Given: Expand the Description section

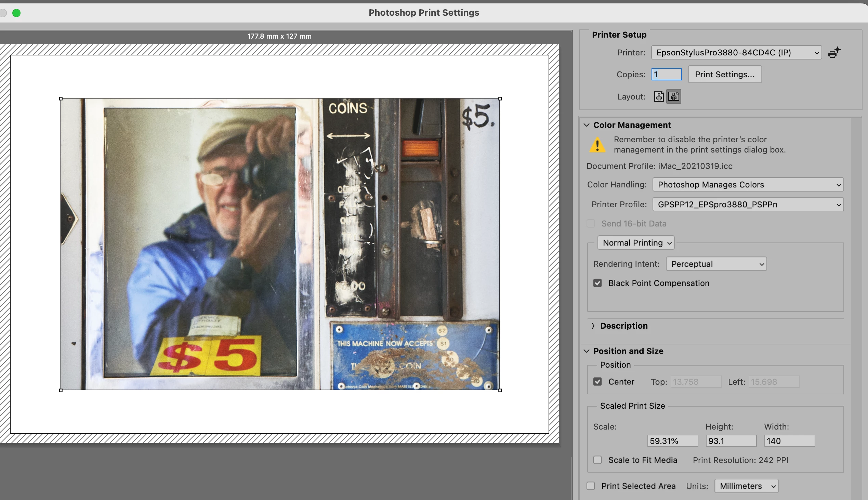Looking at the screenshot, I should 593,326.
